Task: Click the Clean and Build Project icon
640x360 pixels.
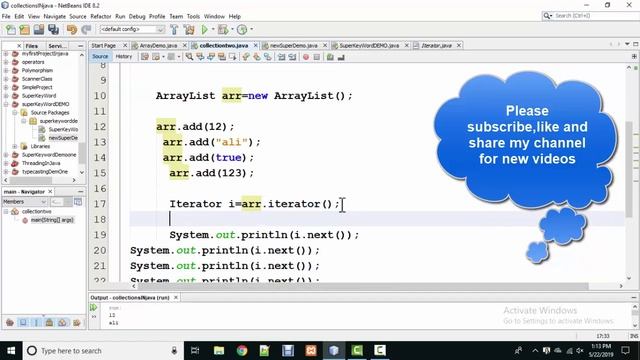Action: click(189, 29)
